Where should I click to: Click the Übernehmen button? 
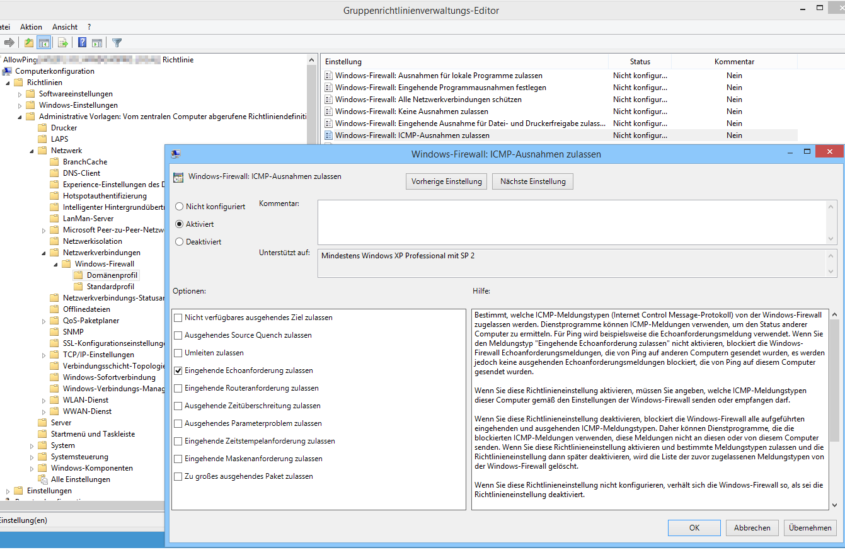coord(810,528)
